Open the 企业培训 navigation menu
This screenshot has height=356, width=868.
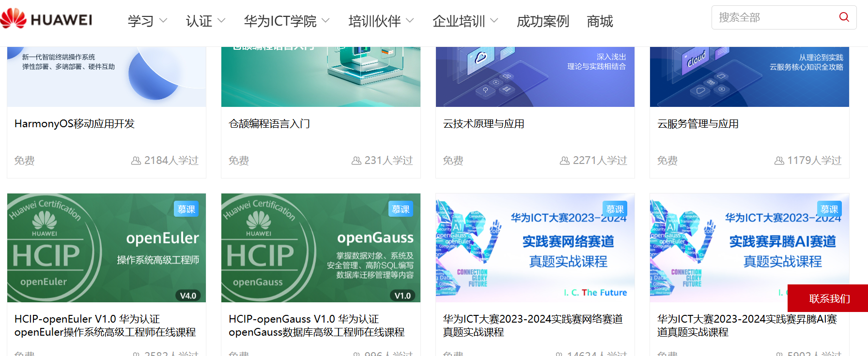click(x=459, y=21)
